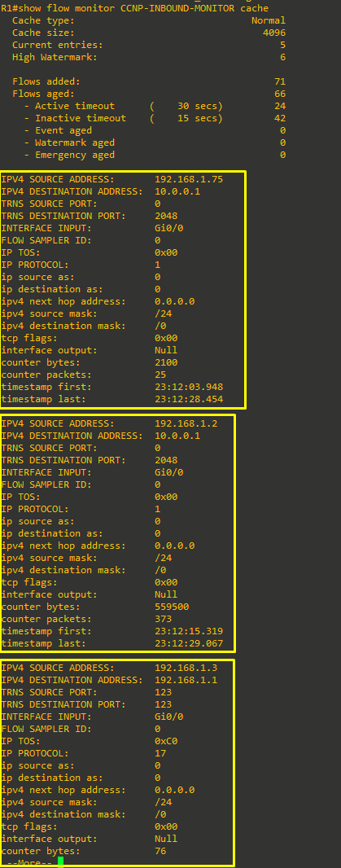Image resolution: width=341 pixels, height=868 pixels.
Task: Click timestamp last 23:12:29.067
Action: point(188,643)
